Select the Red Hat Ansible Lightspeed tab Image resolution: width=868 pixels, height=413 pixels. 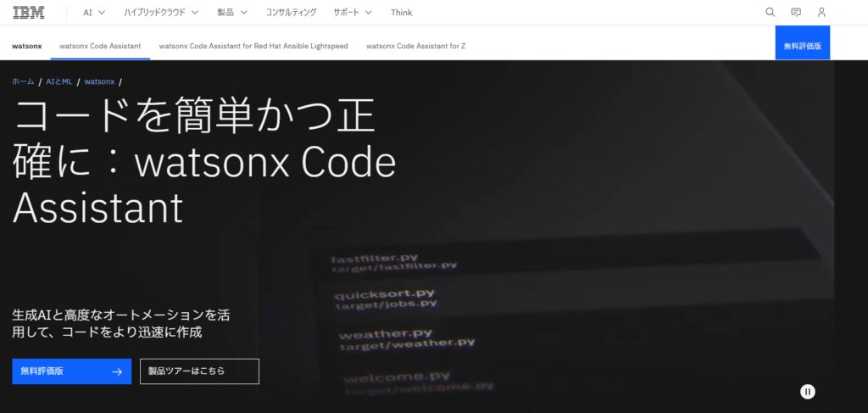point(253,46)
